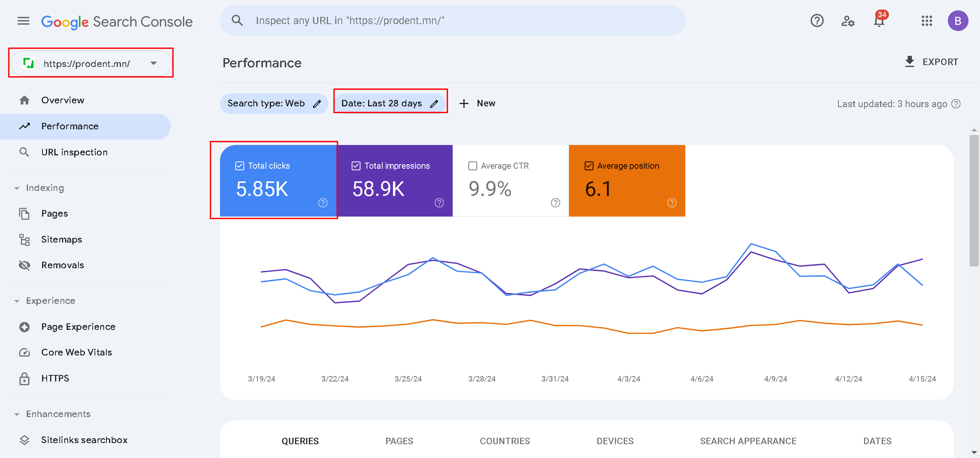
Task: Collapse the Indexing section
Action: pyautogui.click(x=17, y=188)
